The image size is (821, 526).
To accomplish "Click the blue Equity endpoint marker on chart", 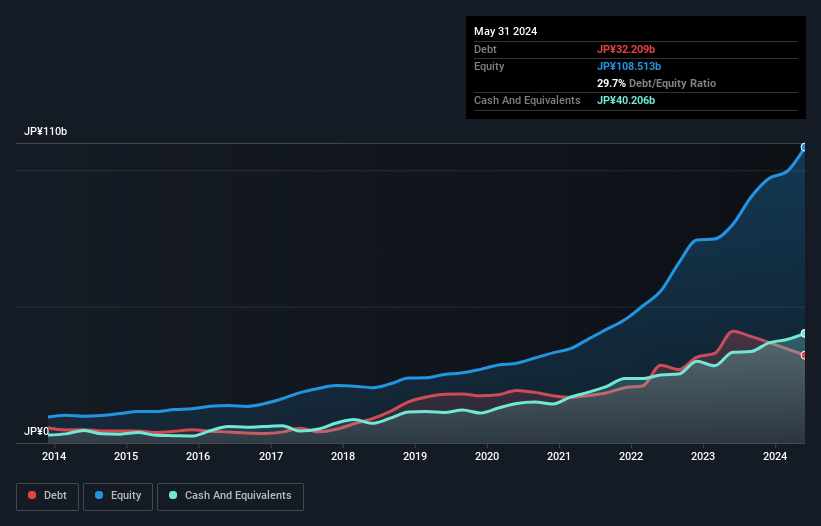I will [804, 147].
